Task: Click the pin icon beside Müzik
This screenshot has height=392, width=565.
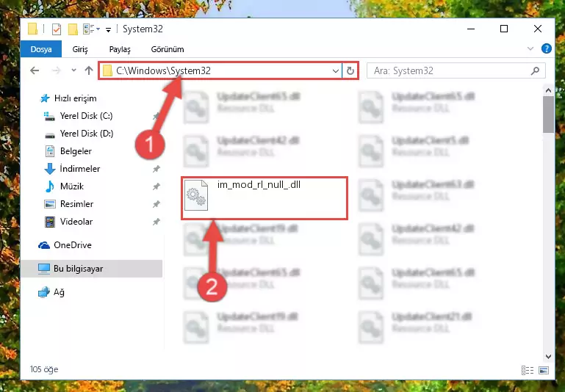Action: click(x=156, y=186)
